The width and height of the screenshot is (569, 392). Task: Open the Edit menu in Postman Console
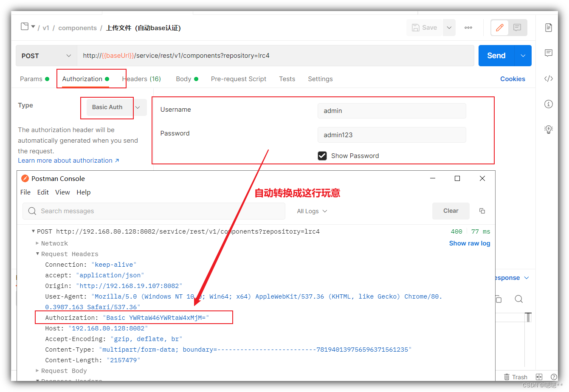point(43,192)
